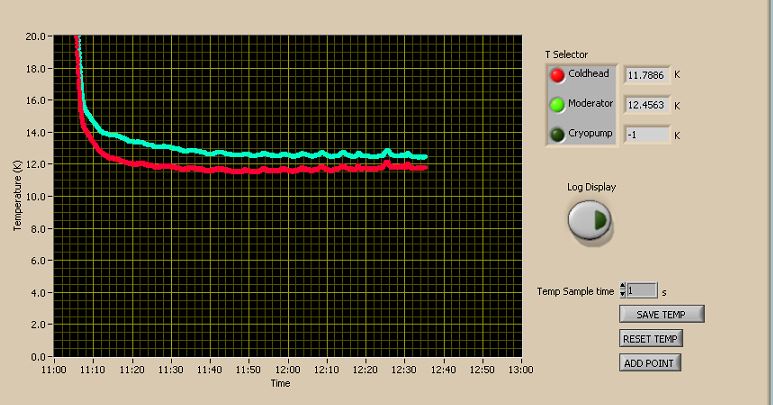Click the end of the red Coldhead trace
The height and width of the screenshot is (405, 773).
click(x=425, y=168)
